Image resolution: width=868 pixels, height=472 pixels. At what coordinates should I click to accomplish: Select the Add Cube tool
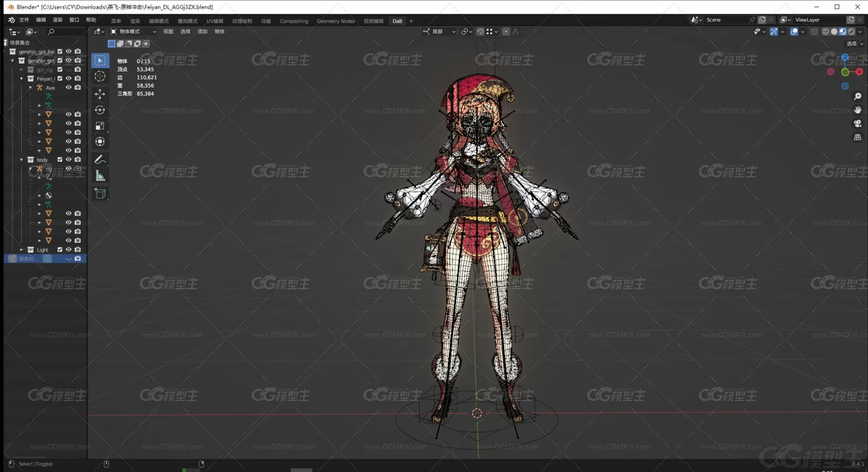pos(100,193)
